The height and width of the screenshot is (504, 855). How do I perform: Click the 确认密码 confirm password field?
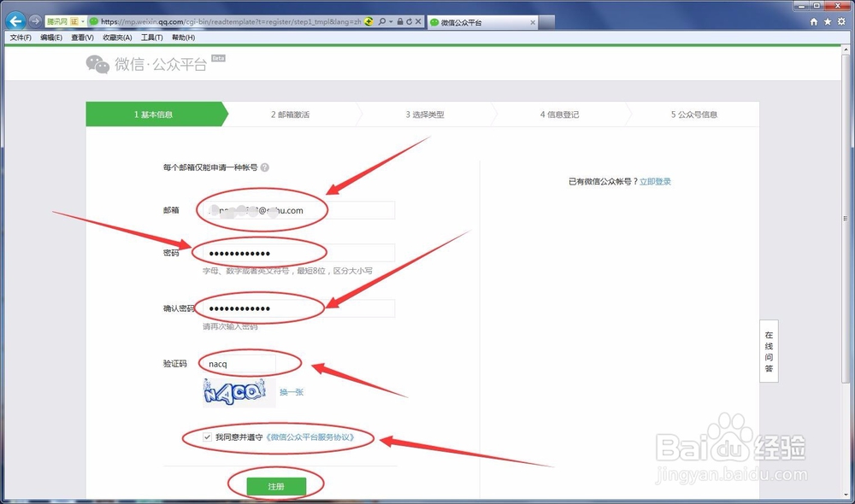click(x=298, y=308)
